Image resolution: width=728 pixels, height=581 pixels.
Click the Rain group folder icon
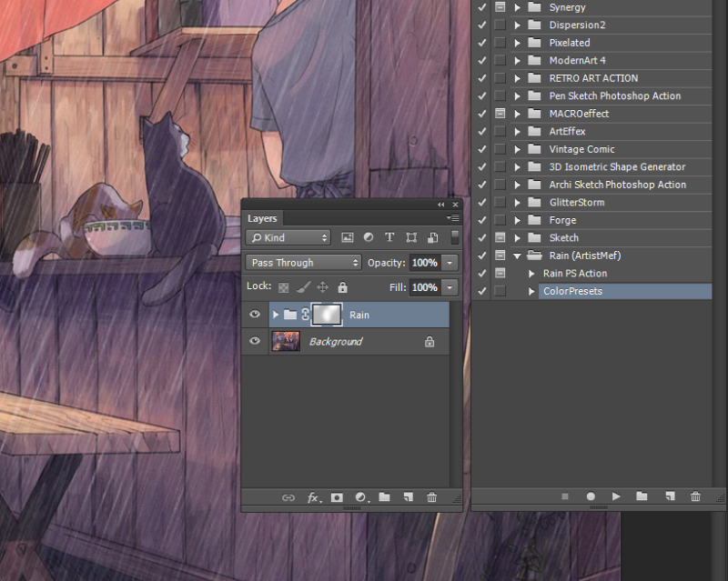(290, 315)
